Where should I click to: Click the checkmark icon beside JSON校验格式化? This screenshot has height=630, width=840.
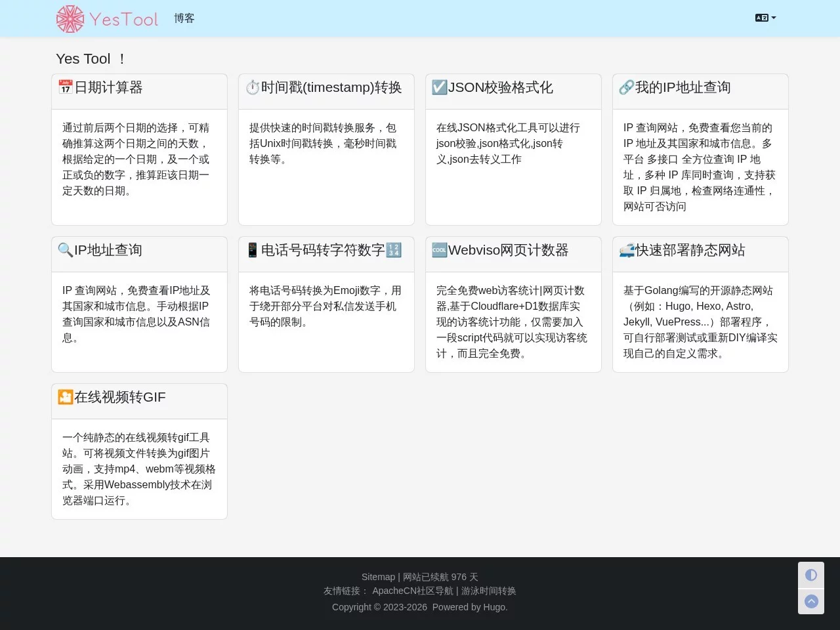tap(439, 87)
